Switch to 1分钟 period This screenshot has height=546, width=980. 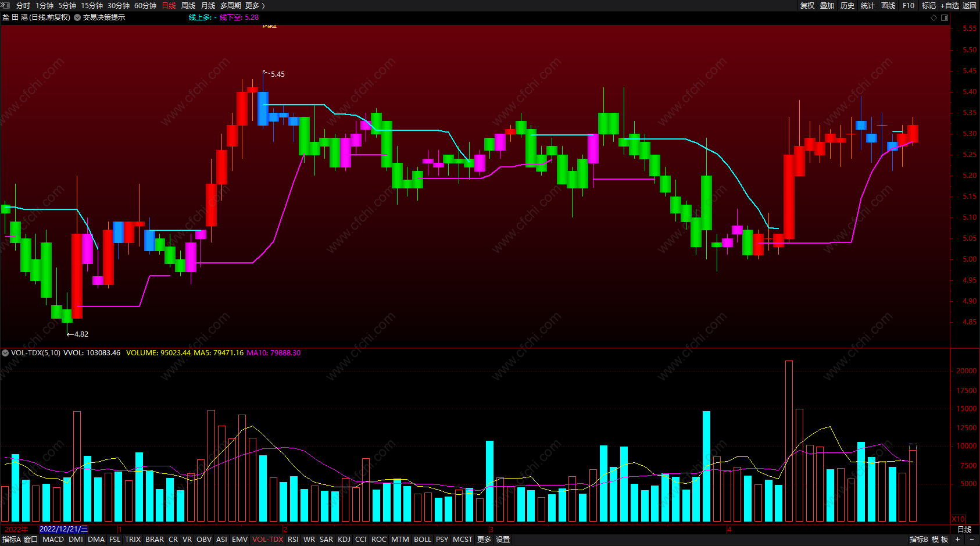pos(44,5)
